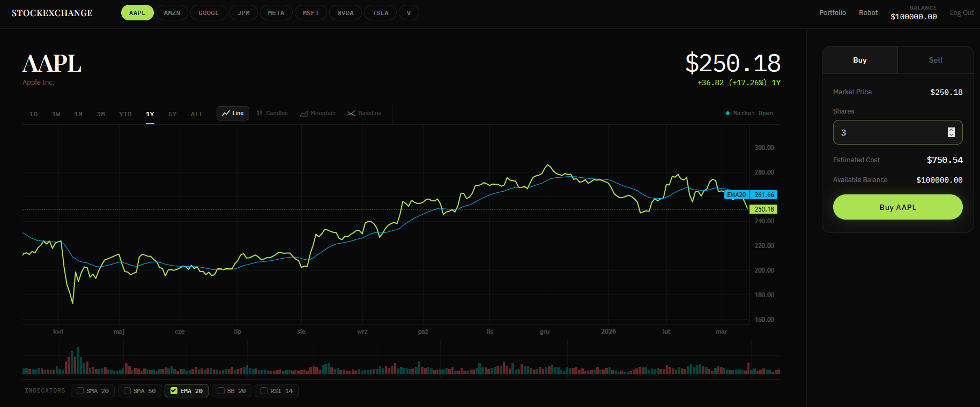Click the gru month label on axis

[545, 331]
